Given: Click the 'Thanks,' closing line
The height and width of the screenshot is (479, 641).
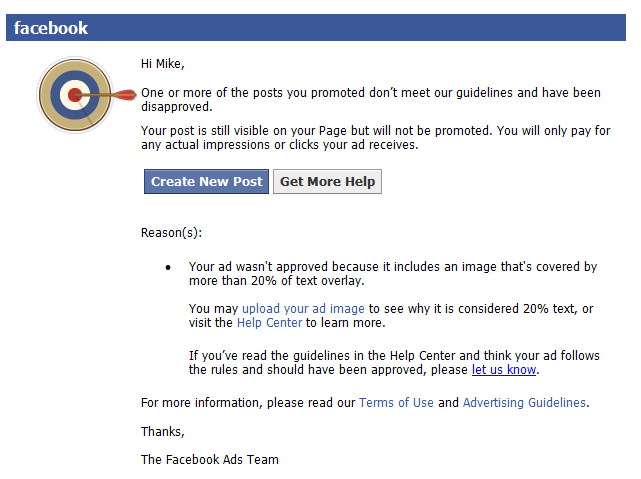Looking at the screenshot, I should pos(163,431).
